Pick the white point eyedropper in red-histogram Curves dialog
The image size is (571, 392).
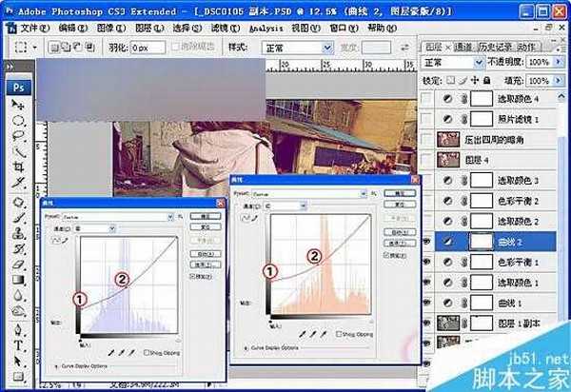coord(323,334)
